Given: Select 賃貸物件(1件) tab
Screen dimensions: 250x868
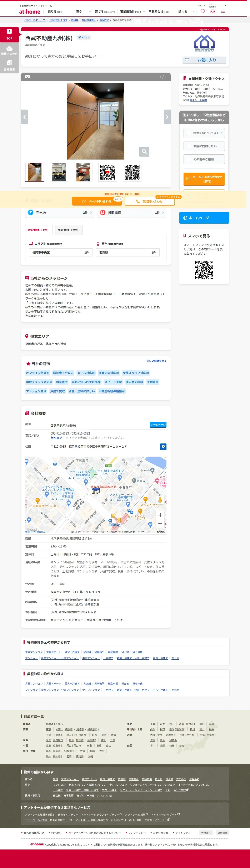Looking at the screenshot, I should tap(39, 230).
